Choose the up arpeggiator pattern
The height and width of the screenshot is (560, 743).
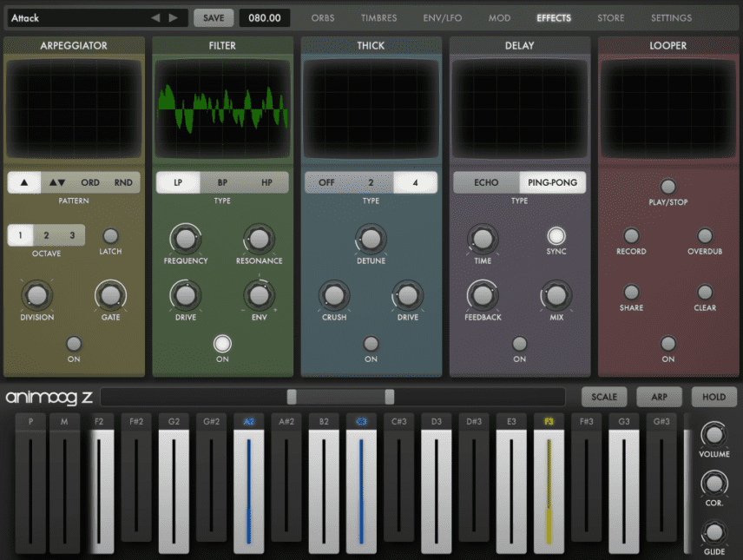click(24, 182)
